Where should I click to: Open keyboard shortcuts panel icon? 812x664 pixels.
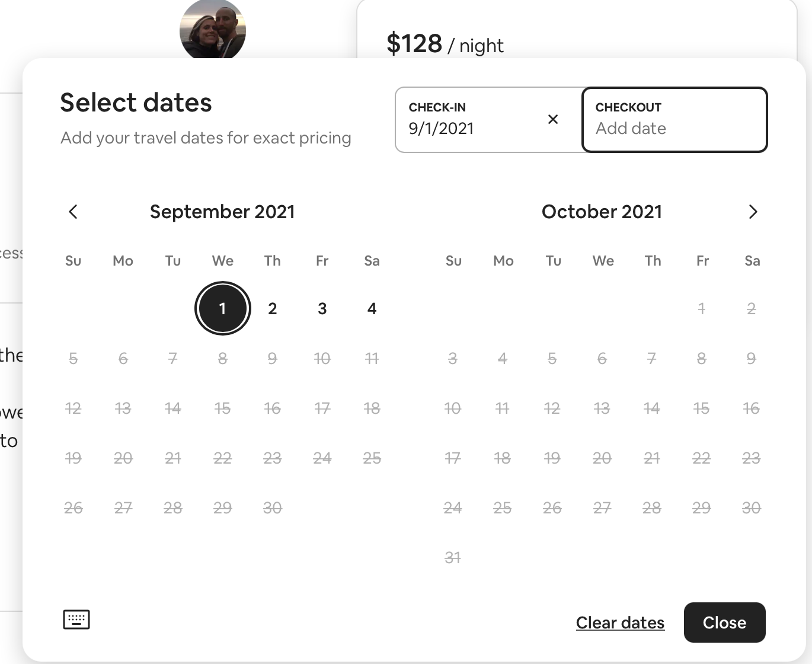click(x=76, y=620)
